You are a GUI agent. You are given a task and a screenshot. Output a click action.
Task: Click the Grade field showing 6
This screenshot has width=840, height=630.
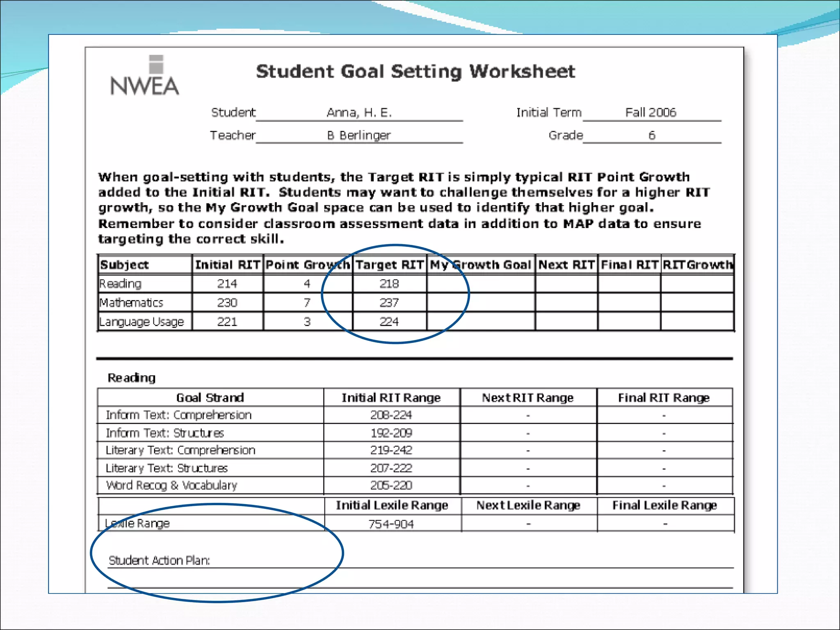tap(651, 135)
